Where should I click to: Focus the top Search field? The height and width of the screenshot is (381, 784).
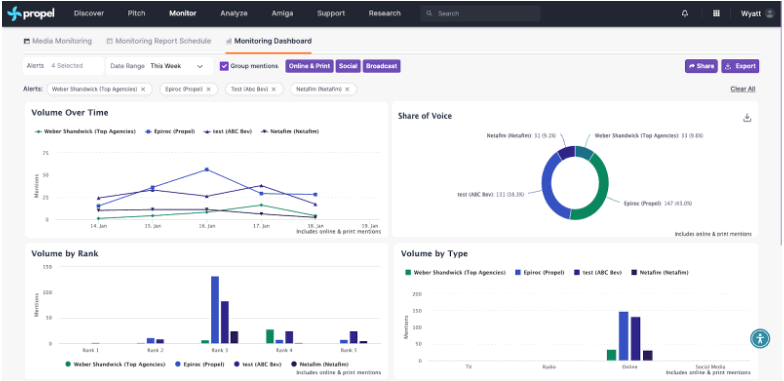[480, 14]
